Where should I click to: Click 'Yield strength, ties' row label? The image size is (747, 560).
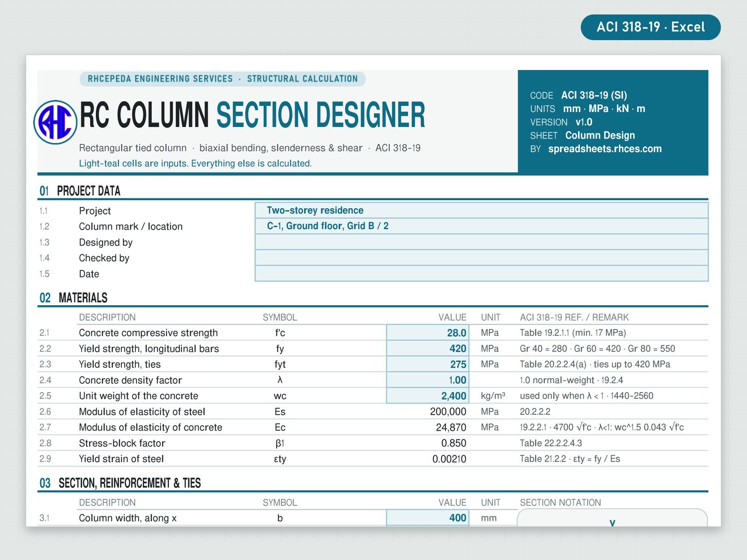tap(120, 364)
